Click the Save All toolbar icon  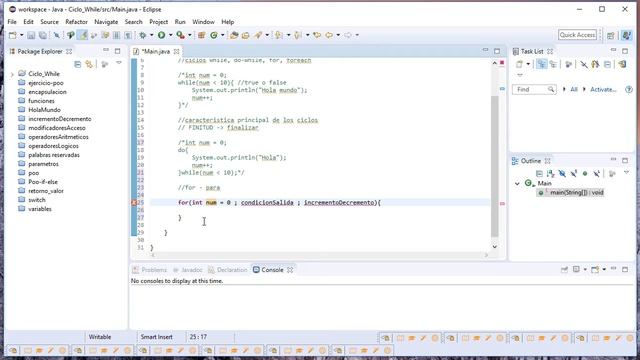[x=42, y=35]
